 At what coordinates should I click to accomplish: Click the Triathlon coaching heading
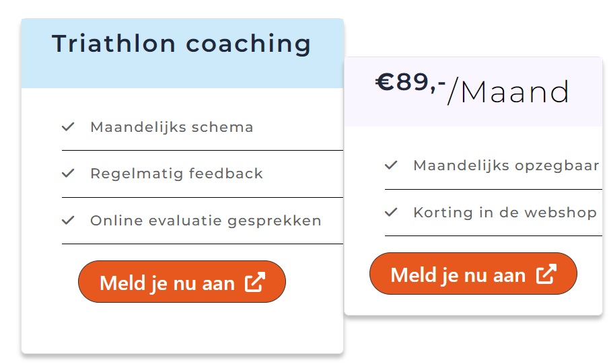click(x=182, y=44)
